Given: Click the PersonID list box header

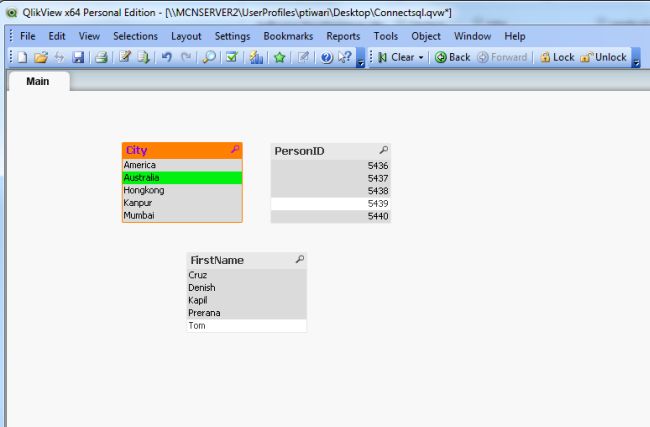Looking at the screenshot, I should (x=330, y=151).
